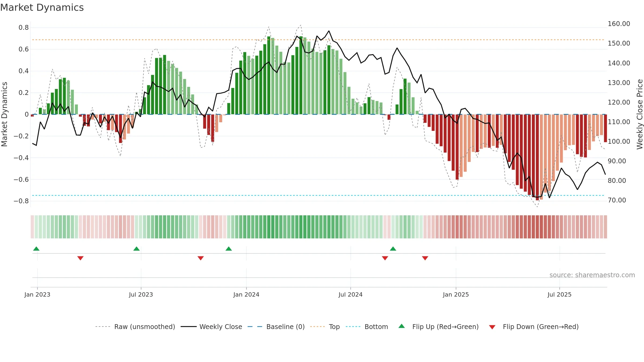Screen dimensions: 644x362
Task: Click the −0.8 left axis tick label
Action: pos(21,201)
